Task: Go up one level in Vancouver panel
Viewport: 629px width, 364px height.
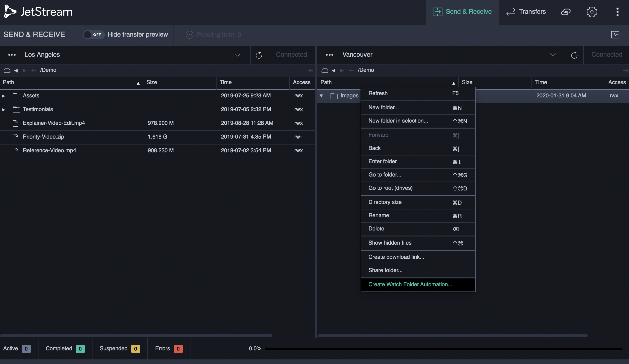Action: 351,71
